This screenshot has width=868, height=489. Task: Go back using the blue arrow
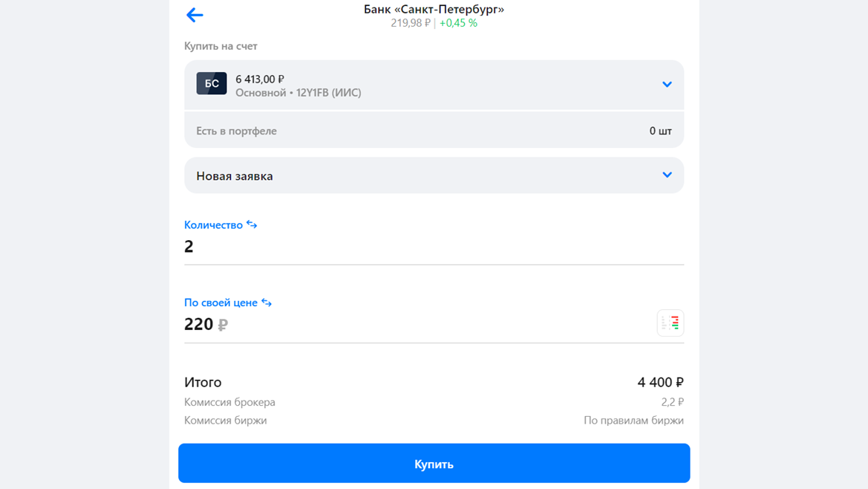pos(195,15)
